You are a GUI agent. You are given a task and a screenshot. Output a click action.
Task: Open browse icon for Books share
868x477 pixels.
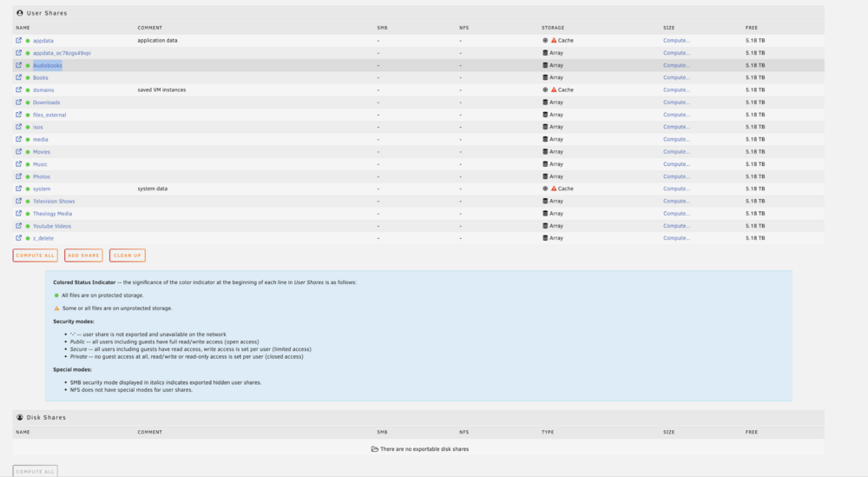(x=19, y=77)
